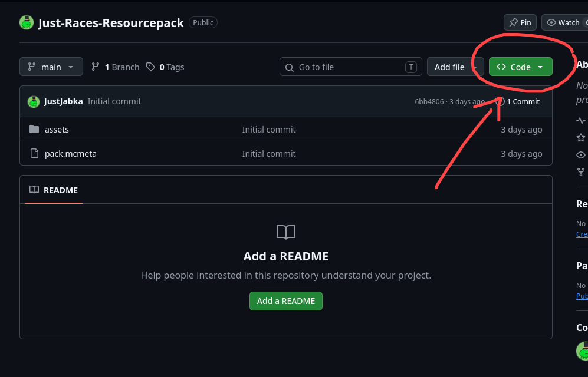Click the Activity pulse icon in sidebar
Image resolution: width=588 pixels, height=377 pixels.
point(581,121)
